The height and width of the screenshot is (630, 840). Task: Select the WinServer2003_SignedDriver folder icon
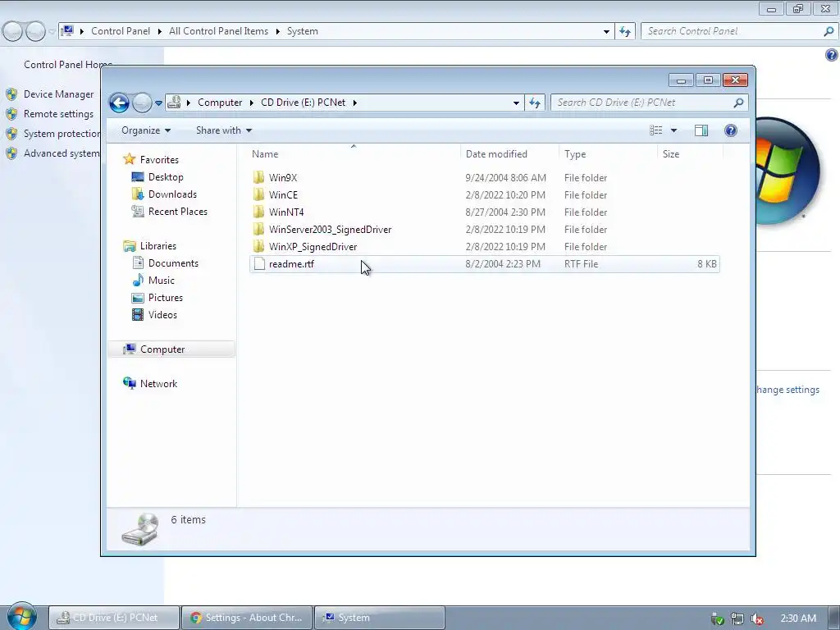tap(258, 230)
